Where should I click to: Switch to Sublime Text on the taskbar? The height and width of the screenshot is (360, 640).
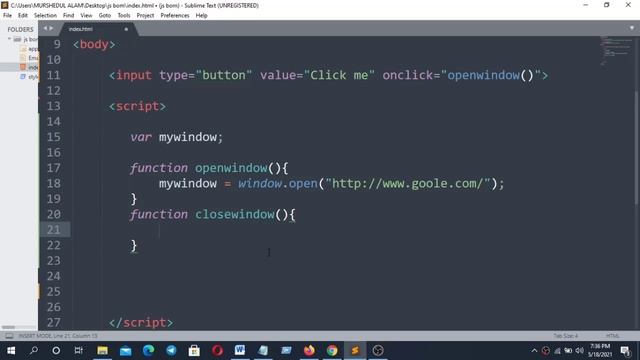[355, 351]
